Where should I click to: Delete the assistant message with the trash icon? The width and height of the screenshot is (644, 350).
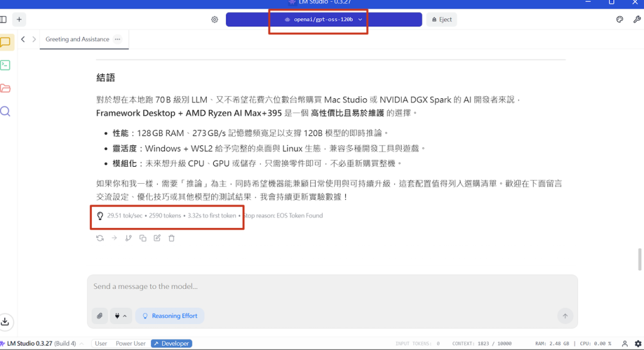point(172,238)
